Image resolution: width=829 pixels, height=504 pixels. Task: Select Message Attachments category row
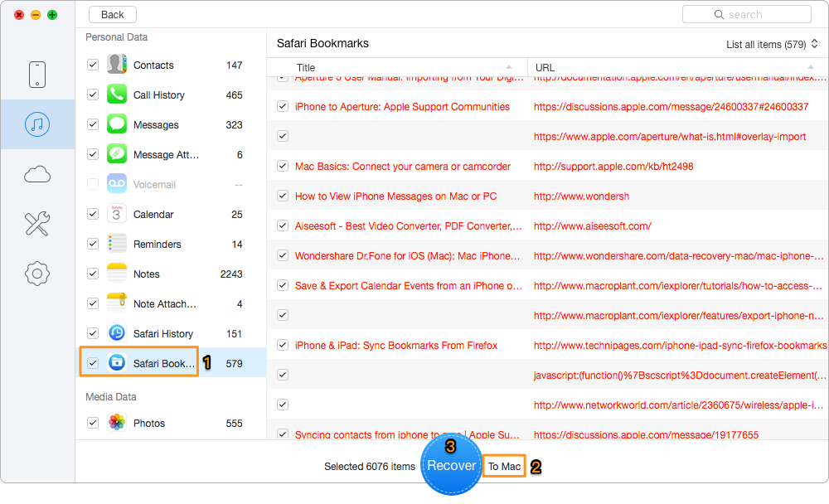[170, 154]
